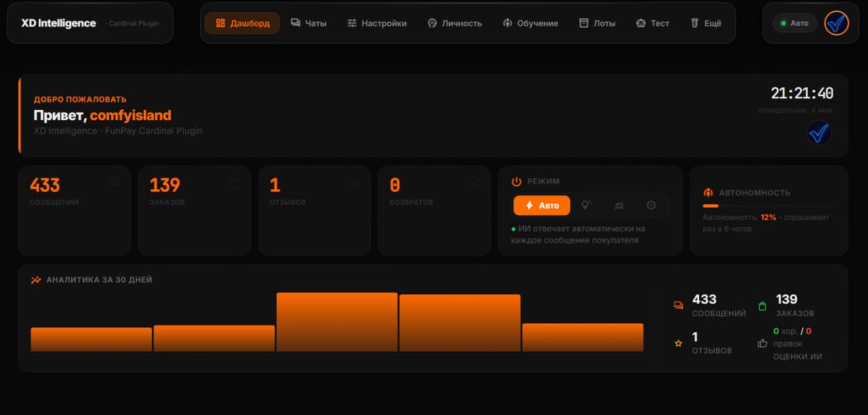Screen dimensions: 868x415
Task: Click the Cardinal Plugin label
Action: (x=133, y=24)
